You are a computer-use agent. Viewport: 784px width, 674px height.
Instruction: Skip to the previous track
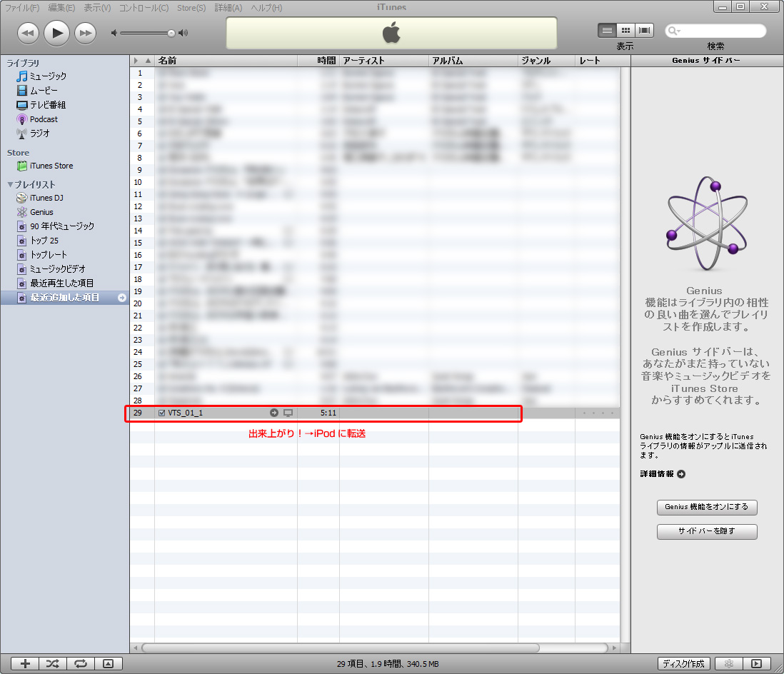click(x=28, y=33)
